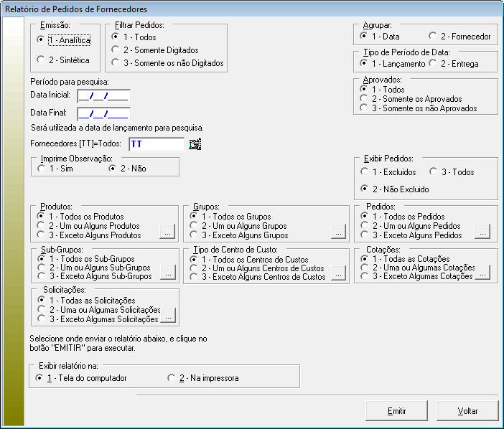Select '2 - Entrega' date period type

(433, 64)
